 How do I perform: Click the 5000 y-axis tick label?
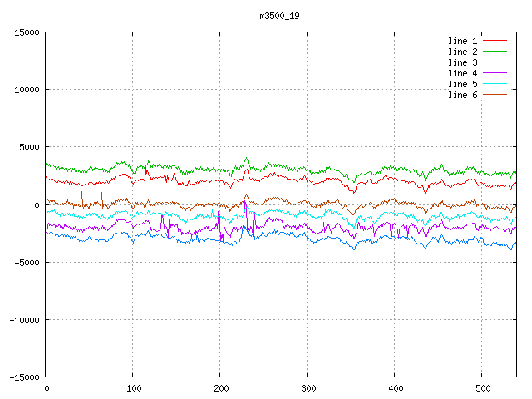point(28,147)
